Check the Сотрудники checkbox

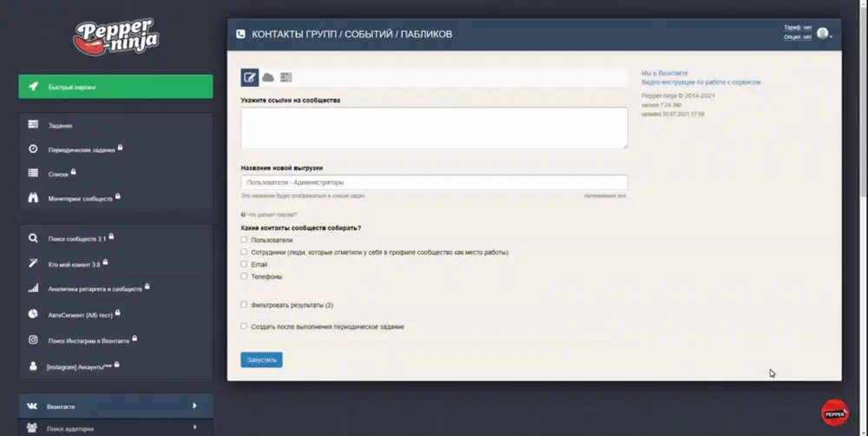(x=244, y=252)
